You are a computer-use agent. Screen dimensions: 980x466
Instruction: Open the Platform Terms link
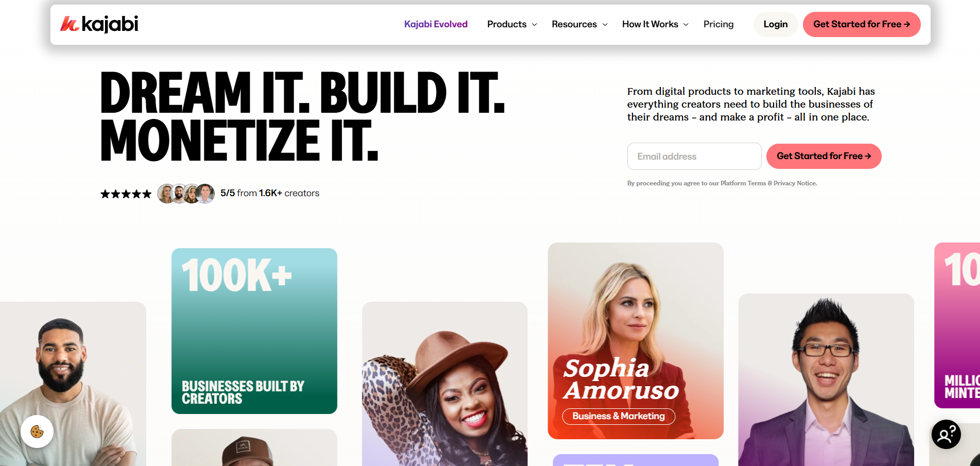743,183
